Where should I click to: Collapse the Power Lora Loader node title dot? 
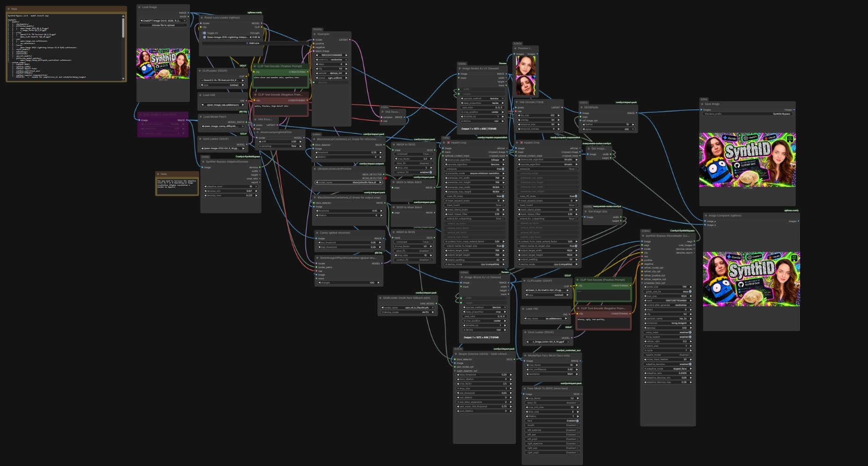tap(202, 17)
